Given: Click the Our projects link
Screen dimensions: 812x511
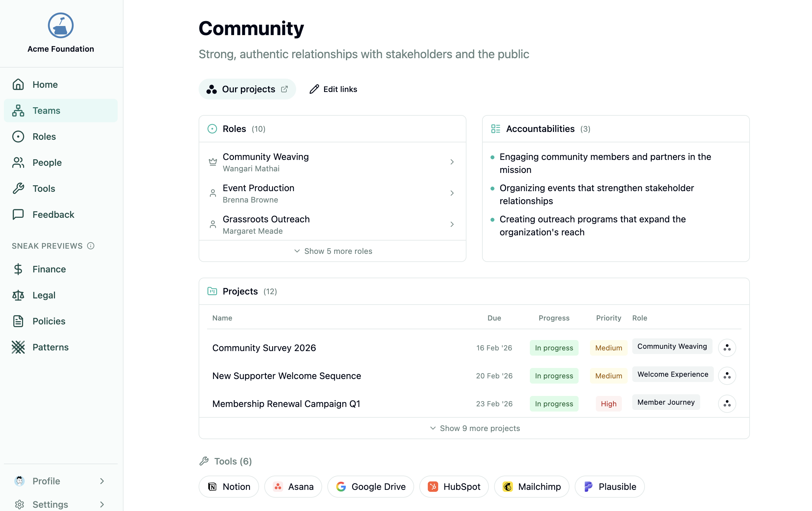Looking at the screenshot, I should [x=247, y=89].
